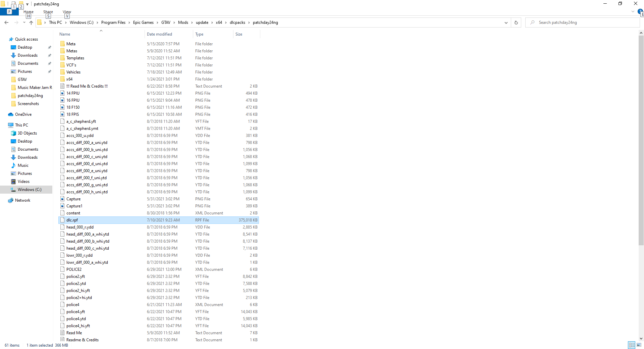The height and width of the screenshot is (349, 644).
Task: Select accs_diff_000_d_uni.ytd file
Action: pyautogui.click(x=158, y=164)
